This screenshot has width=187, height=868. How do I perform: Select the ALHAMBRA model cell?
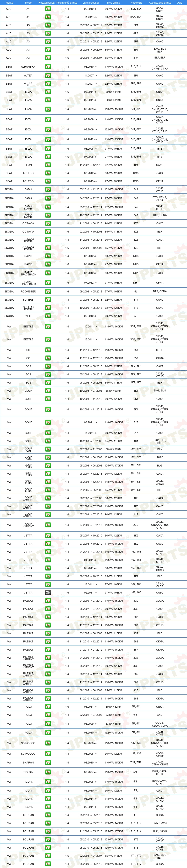(28, 67)
